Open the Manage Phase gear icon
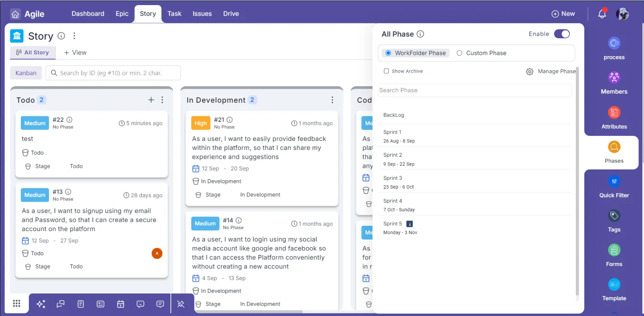The width and height of the screenshot is (644, 316). [530, 72]
